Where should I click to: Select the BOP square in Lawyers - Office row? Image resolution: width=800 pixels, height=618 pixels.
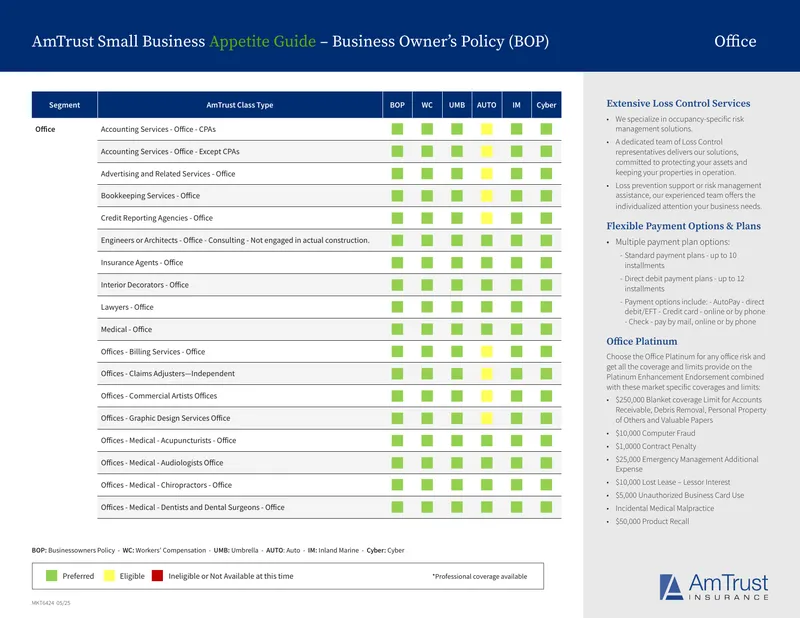(397, 307)
